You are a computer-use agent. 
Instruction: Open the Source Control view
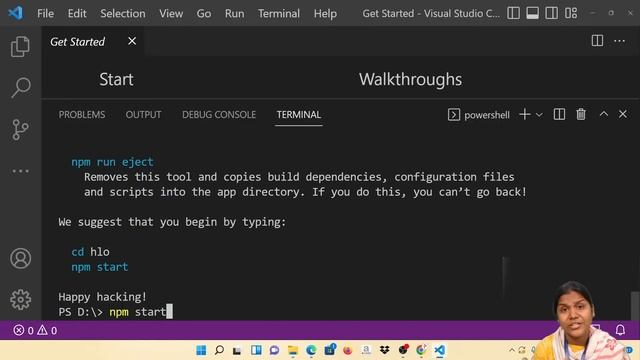point(20,129)
